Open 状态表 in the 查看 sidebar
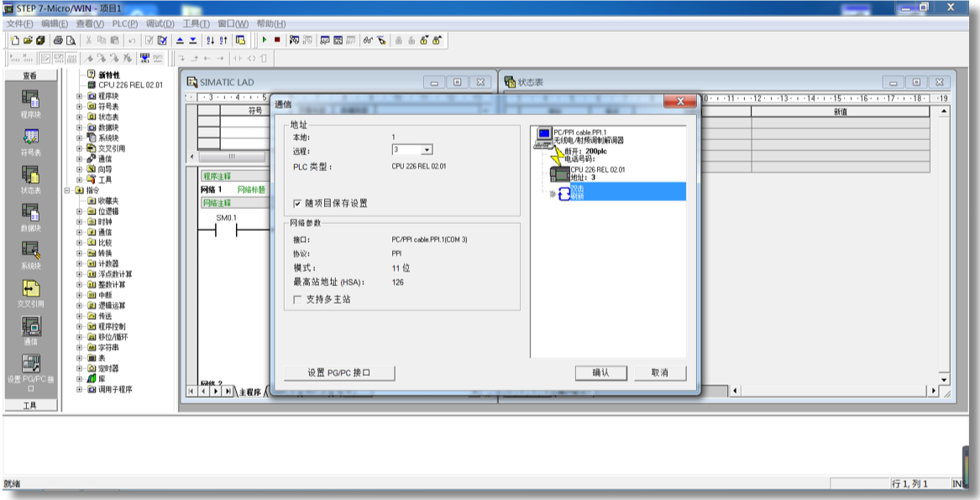This screenshot has width=980, height=500. click(30, 180)
